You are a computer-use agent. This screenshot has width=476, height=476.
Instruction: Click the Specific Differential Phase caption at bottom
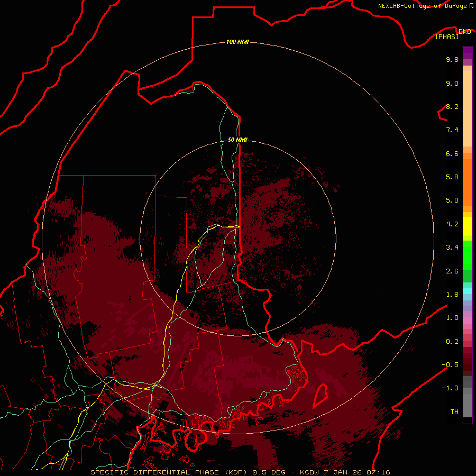(240, 472)
